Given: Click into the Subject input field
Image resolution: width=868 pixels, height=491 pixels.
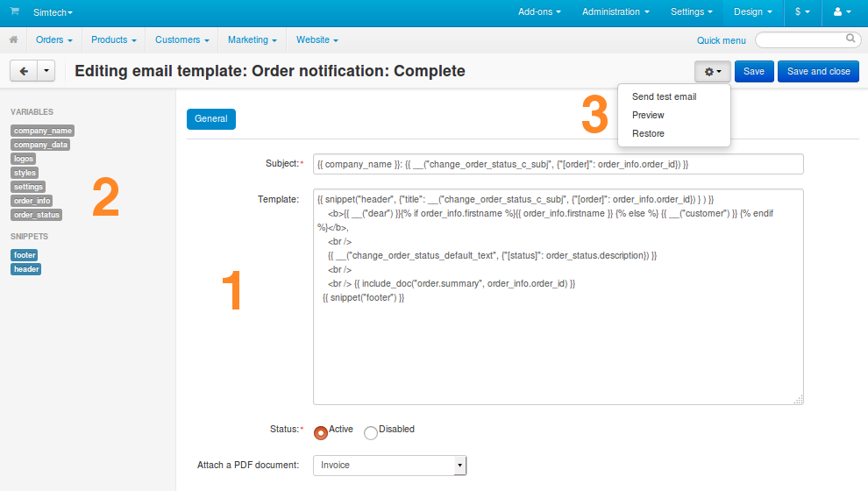Looking at the screenshot, I should pyautogui.click(x=558, y=164).
